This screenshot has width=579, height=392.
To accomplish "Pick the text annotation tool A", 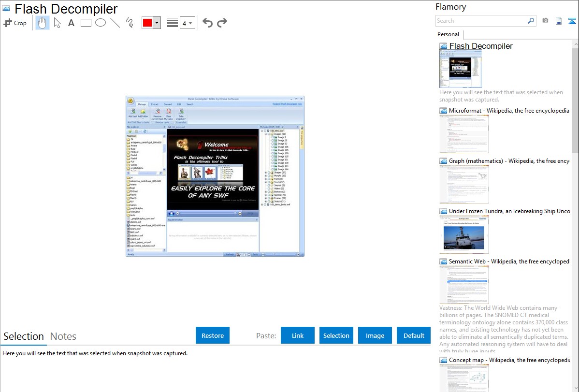I will [x=71, y=23].
